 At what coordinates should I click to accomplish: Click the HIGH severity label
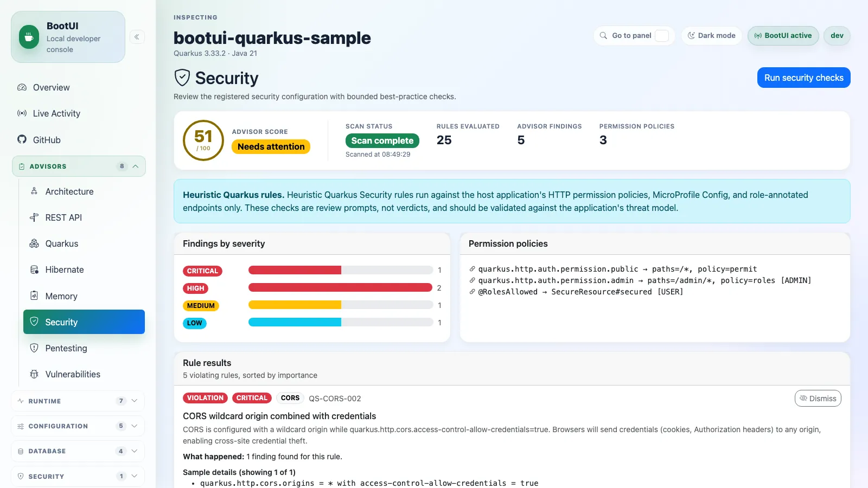pos(195,288)
